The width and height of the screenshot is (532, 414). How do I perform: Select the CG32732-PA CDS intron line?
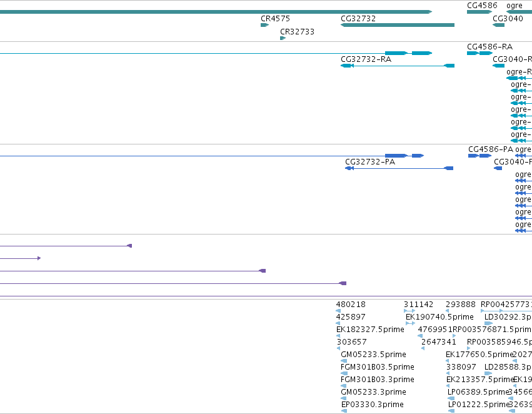399,168
